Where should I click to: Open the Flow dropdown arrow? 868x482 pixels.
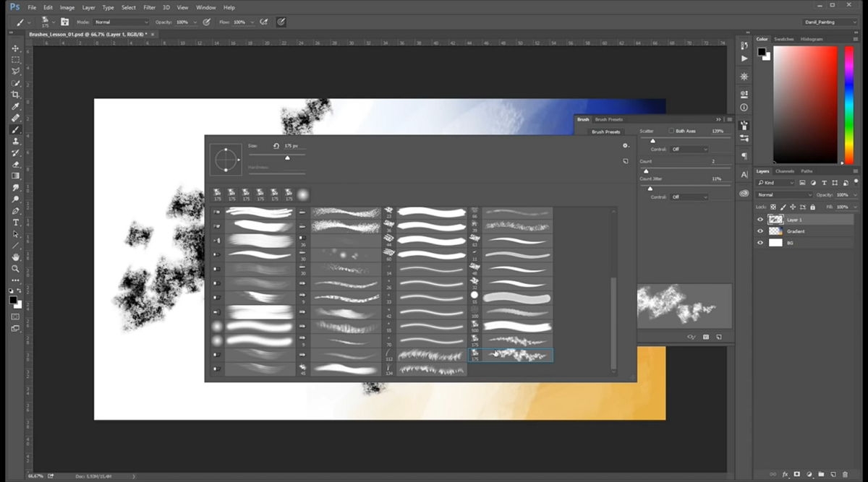coord(252,22)
